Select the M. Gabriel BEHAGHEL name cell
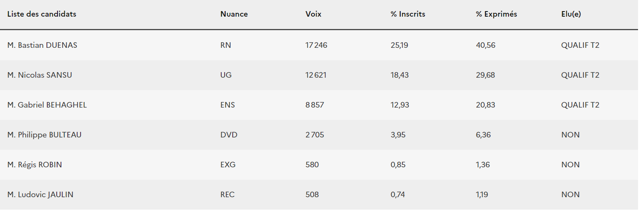Screen dimensions: 644x210 (47, 105)
